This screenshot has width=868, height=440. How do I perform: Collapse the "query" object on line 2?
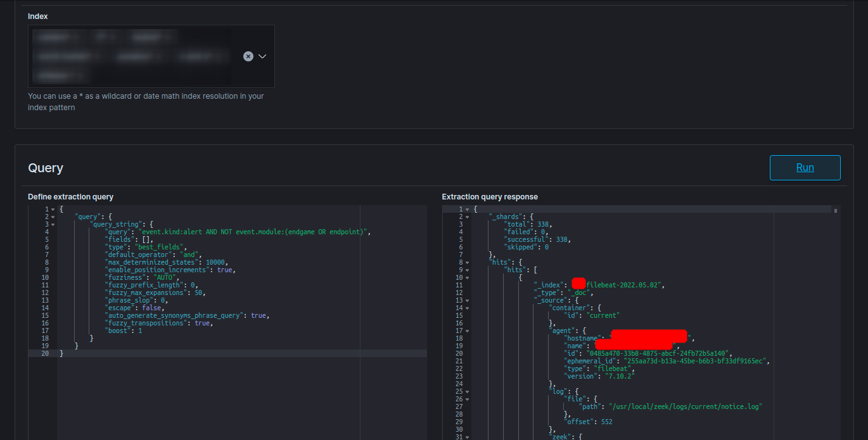[x=52, y=216]
